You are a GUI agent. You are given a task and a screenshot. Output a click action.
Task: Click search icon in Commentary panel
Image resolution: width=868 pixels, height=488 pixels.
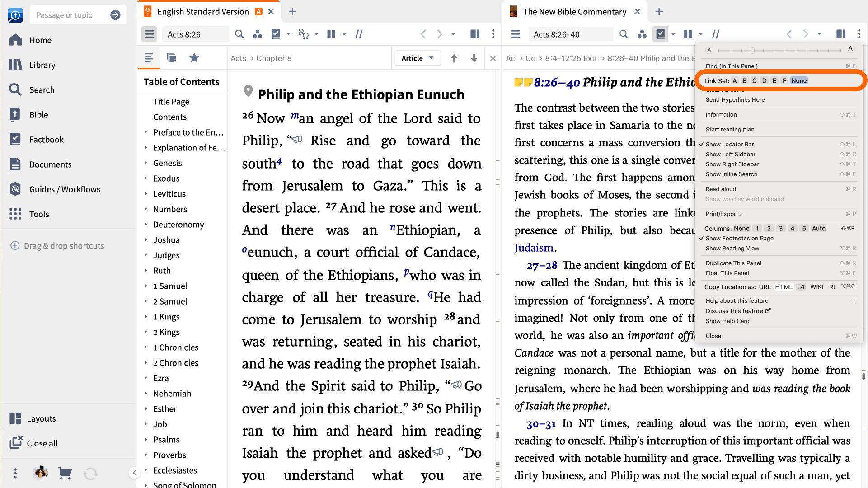[624, 34]
